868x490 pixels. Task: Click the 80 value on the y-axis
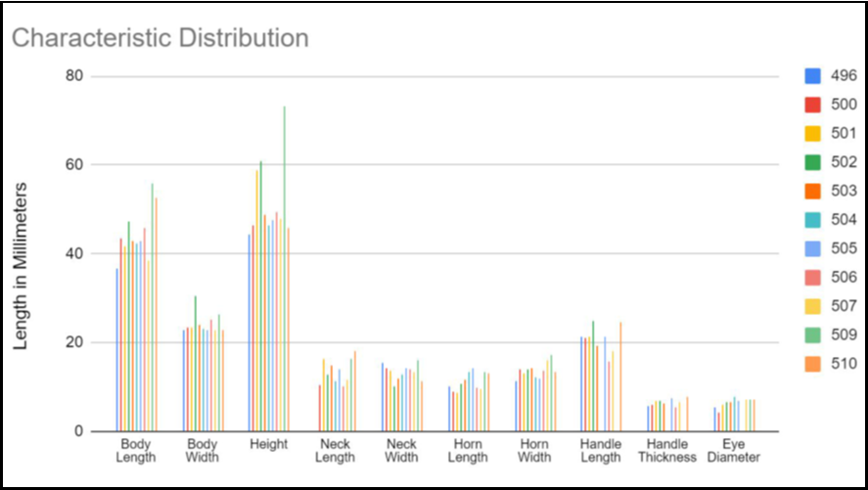(74, 75)
